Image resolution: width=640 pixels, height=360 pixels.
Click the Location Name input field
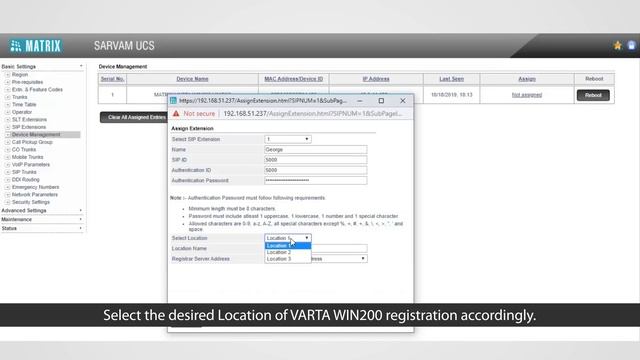339,248
